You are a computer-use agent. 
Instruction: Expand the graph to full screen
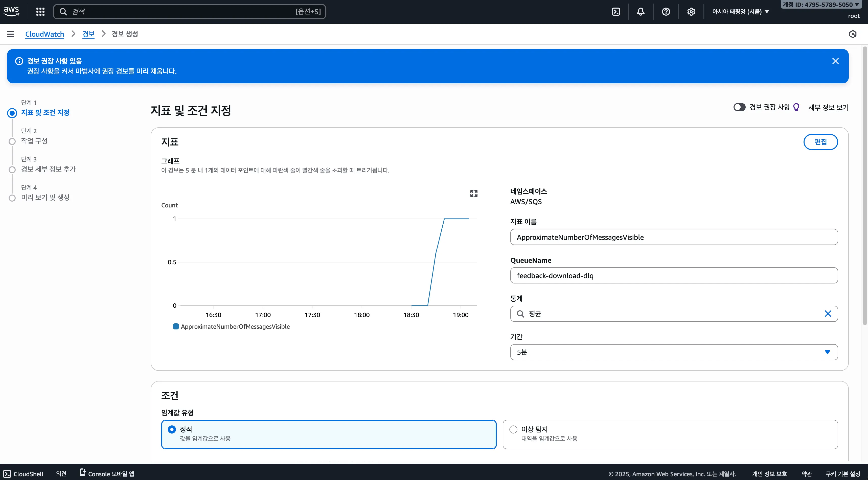pos(474,193)
